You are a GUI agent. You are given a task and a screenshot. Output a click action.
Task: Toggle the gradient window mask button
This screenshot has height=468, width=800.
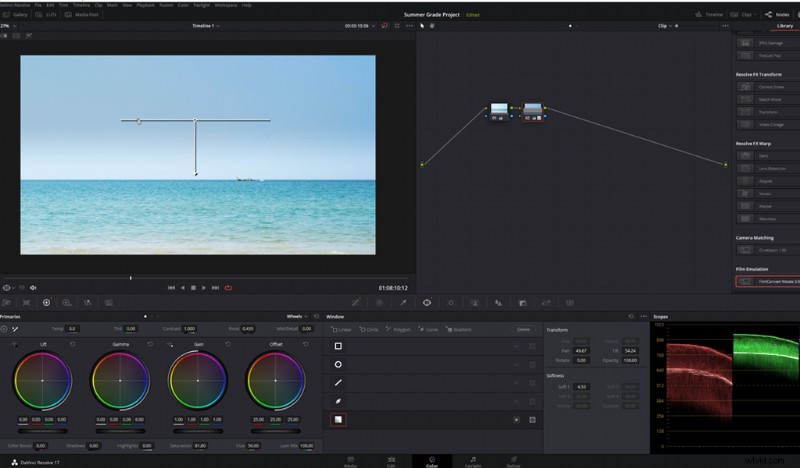[x=532, y=420]
